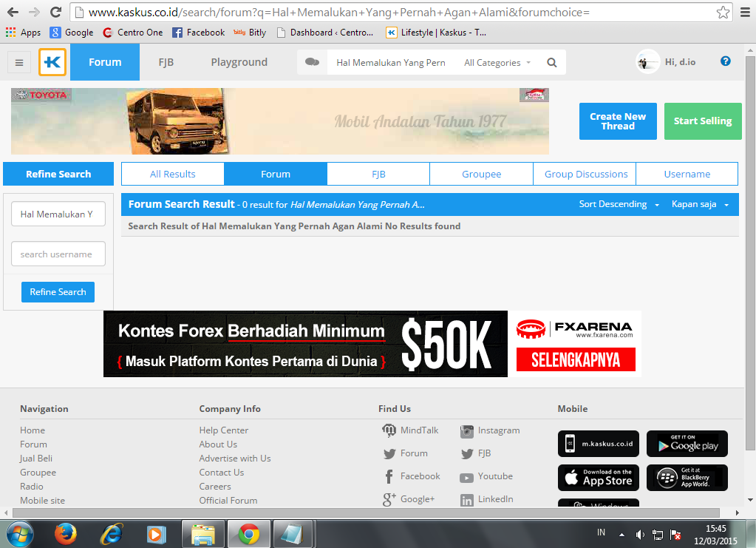Click the search magnifier icon
Image resolution: width=756 pixels, height=548 pixels.
click(551, 63)
